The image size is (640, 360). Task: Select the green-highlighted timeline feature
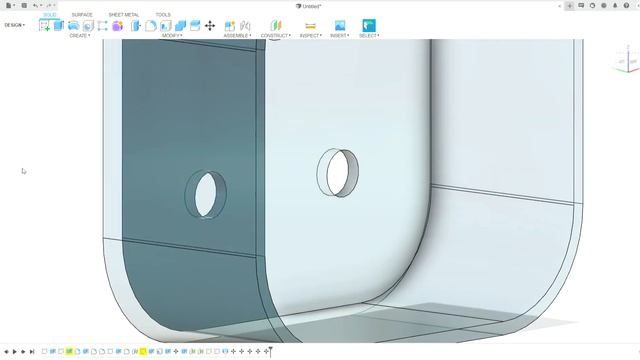[x=69, y=351]
